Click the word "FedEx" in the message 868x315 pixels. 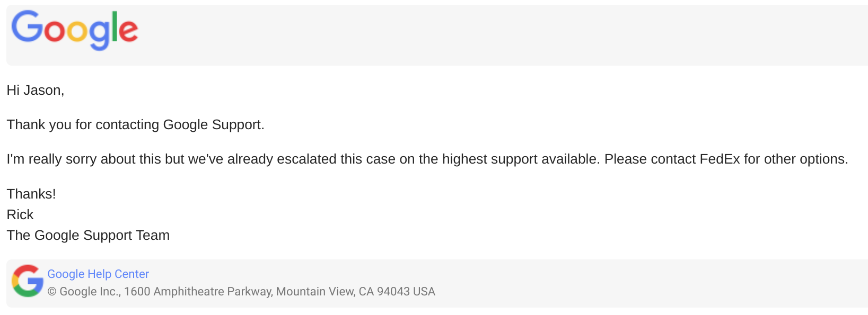pos(720,159)
